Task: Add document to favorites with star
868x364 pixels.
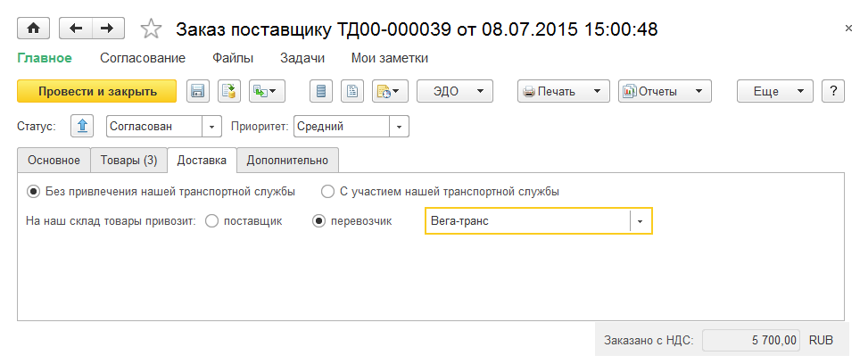Action: pyautogui.click(x=151, y=29)
